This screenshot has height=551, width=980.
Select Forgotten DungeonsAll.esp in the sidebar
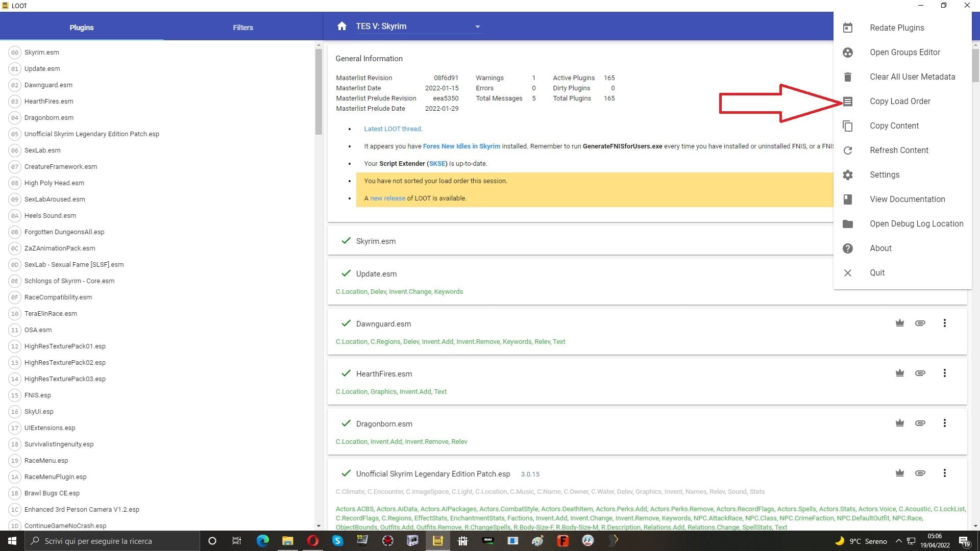coord(157,232)
